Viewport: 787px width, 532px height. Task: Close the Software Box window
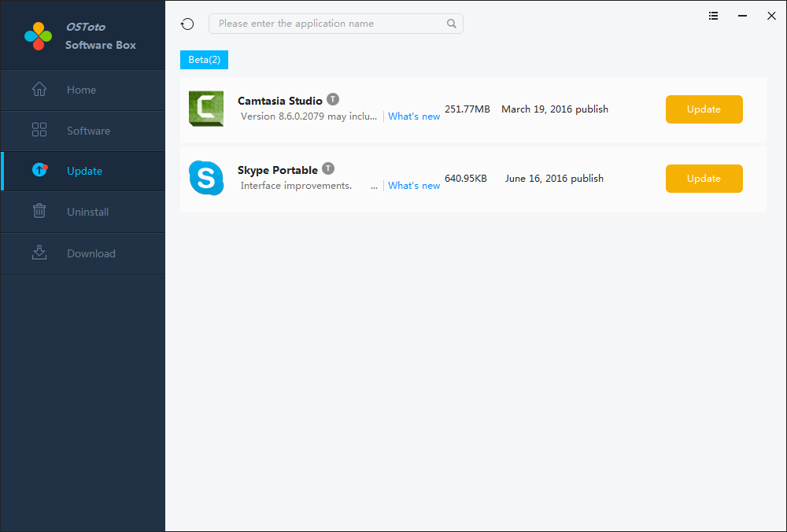point(771,16)
